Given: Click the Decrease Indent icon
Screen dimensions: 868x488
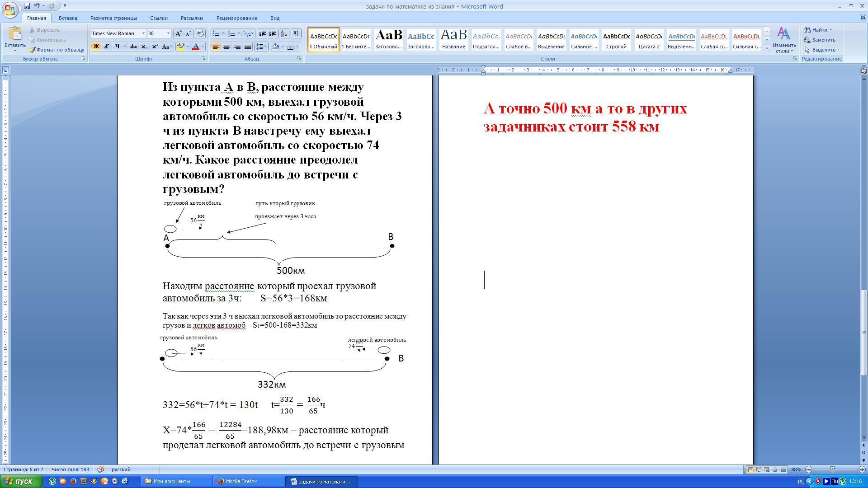Looking at the screenshot, I should click(x=262, y=33).
